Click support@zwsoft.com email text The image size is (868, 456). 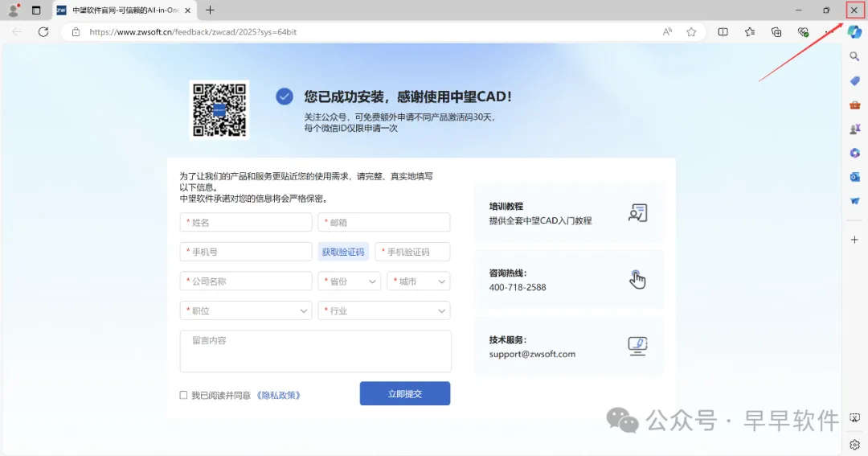click(532, 354)
